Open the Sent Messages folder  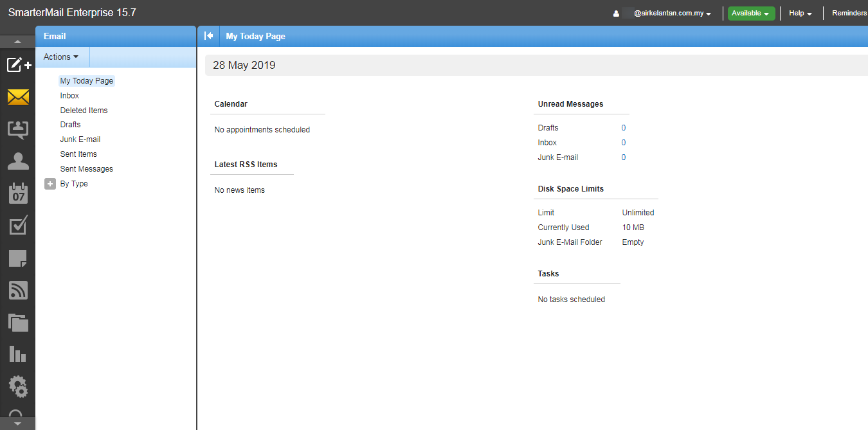point(86,169)
